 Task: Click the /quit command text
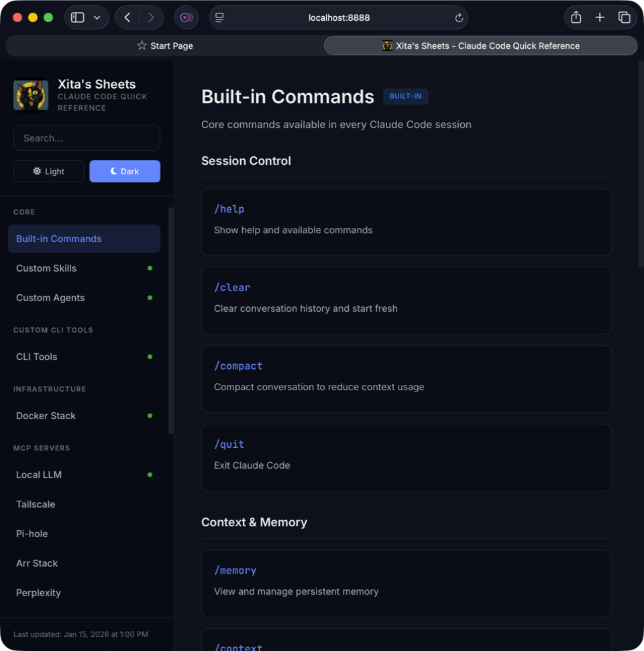pos(229,445)
